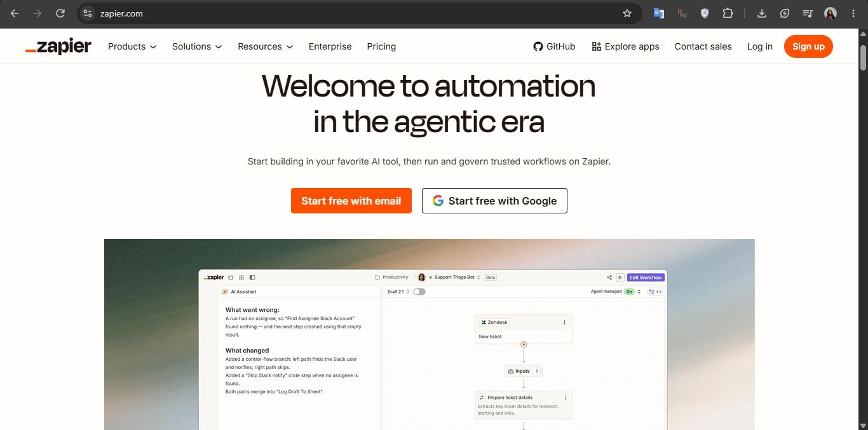Open the Chrome three-dot menu
Image resolution: width=868 pixels, height=430 pixels.
853,13
